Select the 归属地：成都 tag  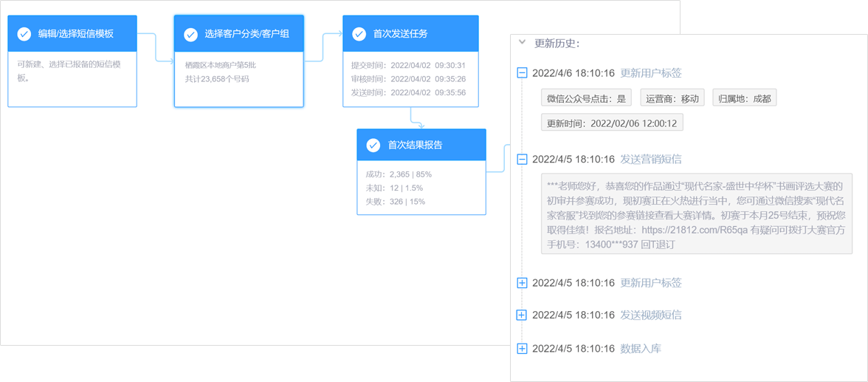(744, 98)
